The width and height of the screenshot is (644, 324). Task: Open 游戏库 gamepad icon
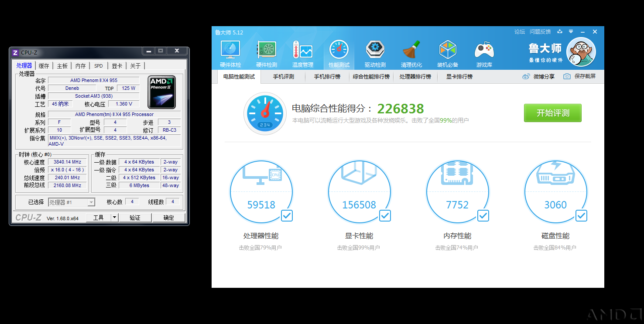coord(484,54)
